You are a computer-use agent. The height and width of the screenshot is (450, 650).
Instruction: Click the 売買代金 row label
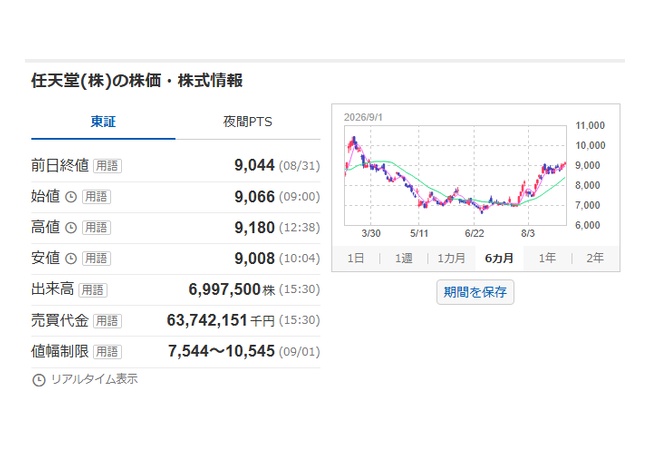tap(60, 320)
